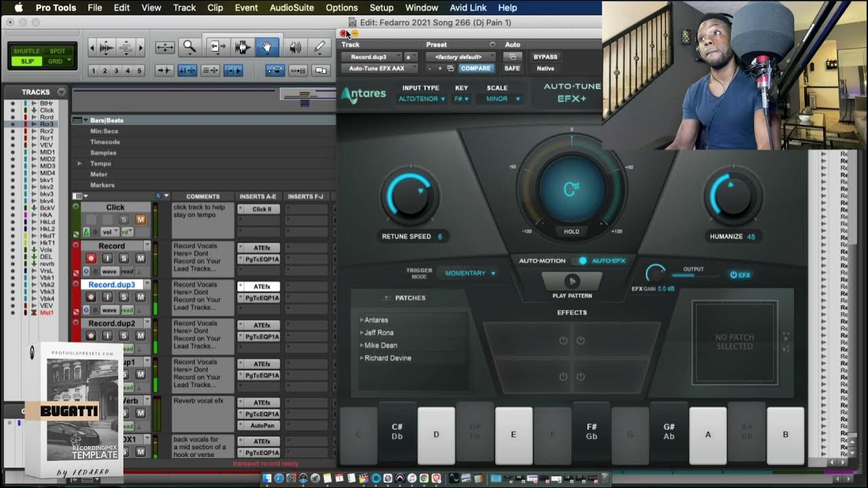Expand the Antares patches folder
Screen dimensions: 868x488
pyautogui.click(x=362, y=320)
